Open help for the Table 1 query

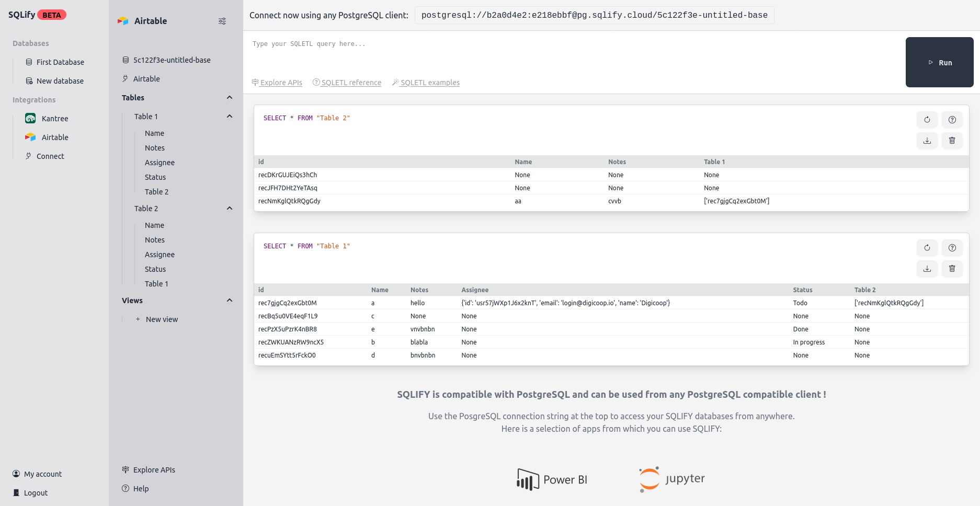click(x=952, y=248)
